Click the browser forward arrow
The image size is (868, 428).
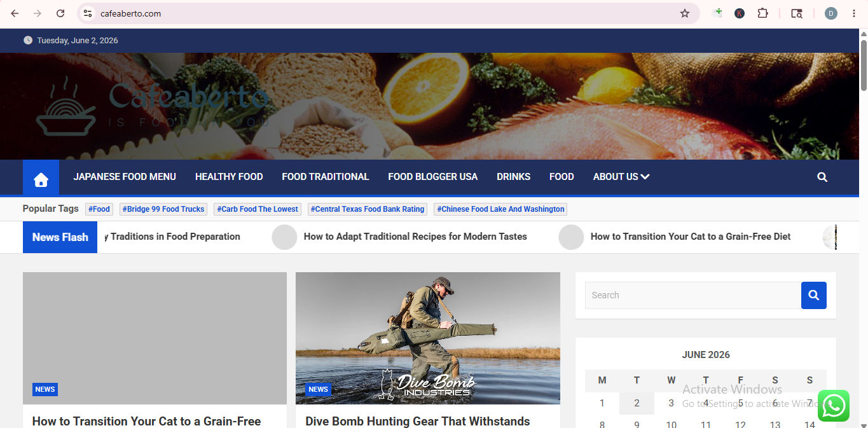click(x=38, y=13)
